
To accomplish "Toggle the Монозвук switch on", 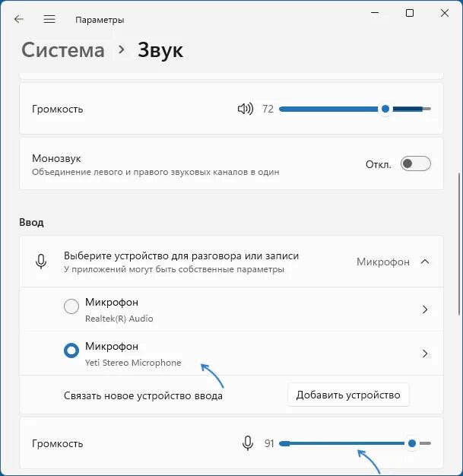I will 415,163.
